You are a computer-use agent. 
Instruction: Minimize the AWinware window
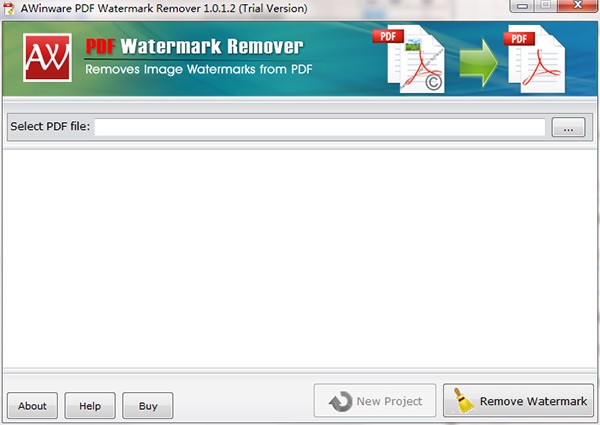[x=521, y=6]
